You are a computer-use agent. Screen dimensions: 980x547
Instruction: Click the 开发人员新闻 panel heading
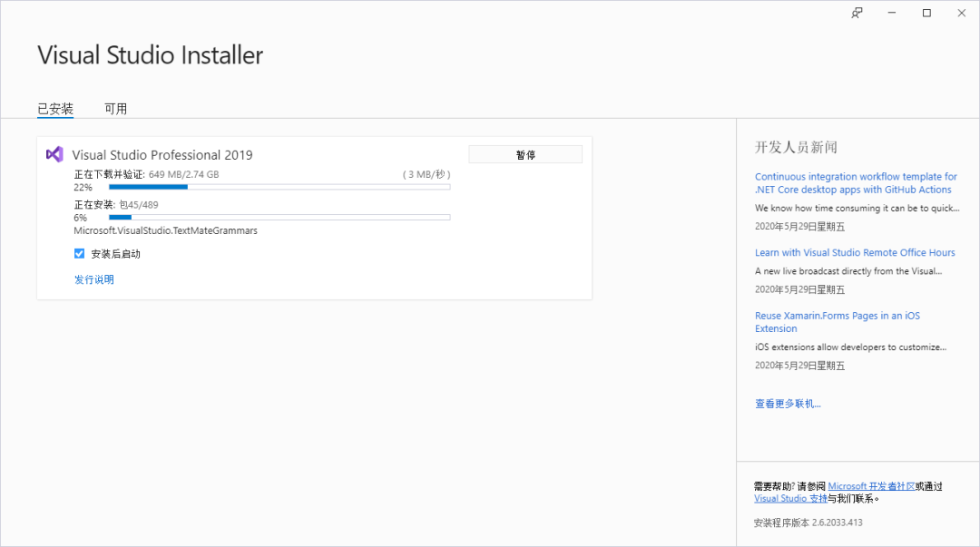point(796,147)
